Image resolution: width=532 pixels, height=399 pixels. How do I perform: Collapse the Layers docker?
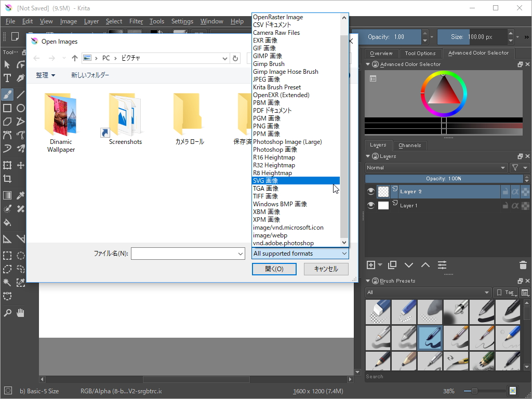[x=368, y=156]
